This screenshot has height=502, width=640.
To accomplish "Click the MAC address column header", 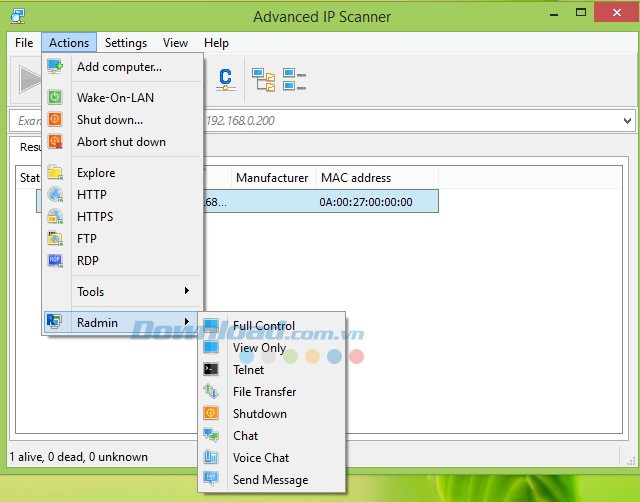I will tap(355, 178).
